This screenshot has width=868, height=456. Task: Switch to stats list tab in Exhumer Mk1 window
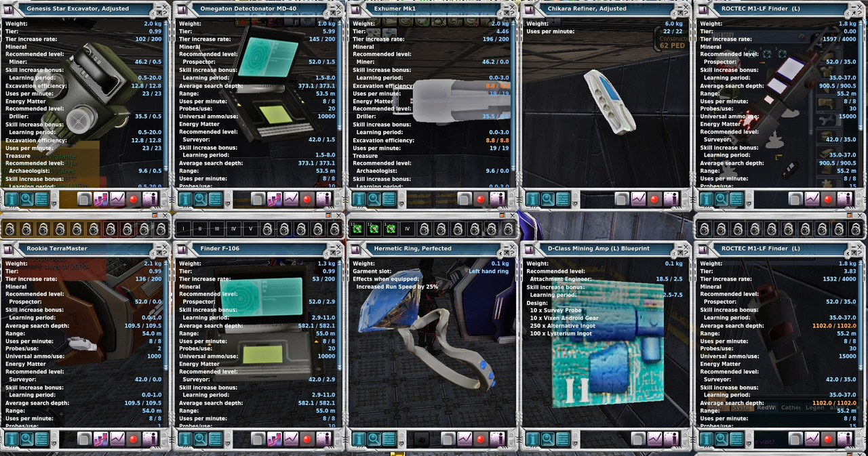coord(389,199)
